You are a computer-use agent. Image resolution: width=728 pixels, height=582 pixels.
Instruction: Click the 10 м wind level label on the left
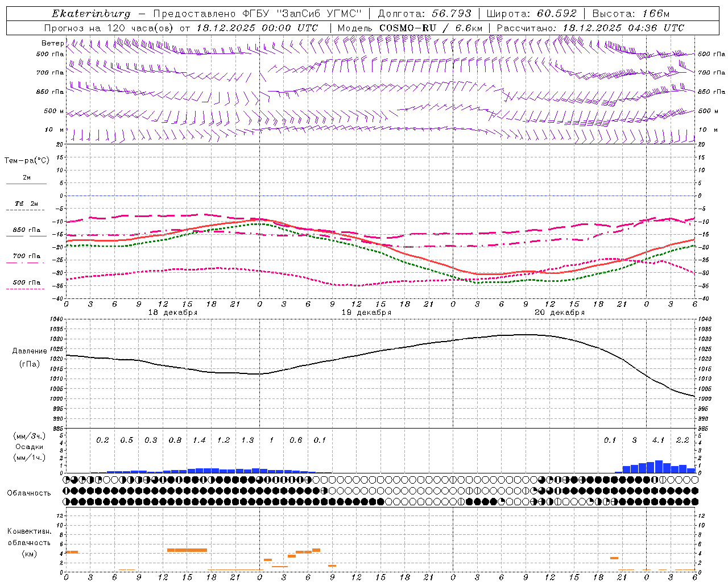click(53, 130)
